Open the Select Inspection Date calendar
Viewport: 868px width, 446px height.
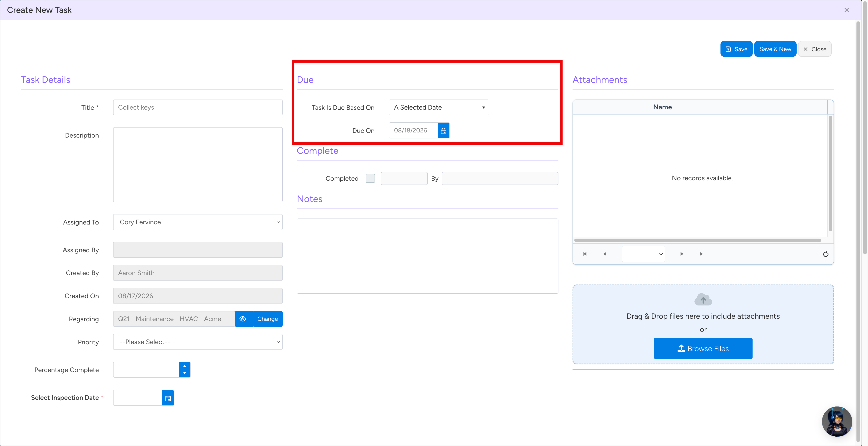(x=168, y=398)
